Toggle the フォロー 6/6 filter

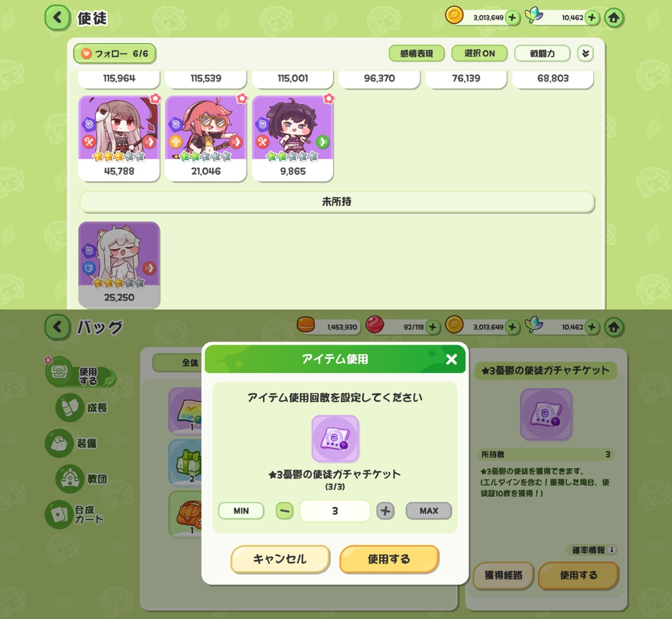coord(114,53)
